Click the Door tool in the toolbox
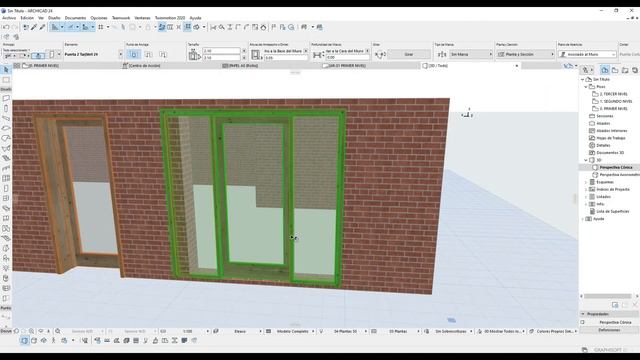The height and width of the screenshot is (360, 640). click(6, 188)
